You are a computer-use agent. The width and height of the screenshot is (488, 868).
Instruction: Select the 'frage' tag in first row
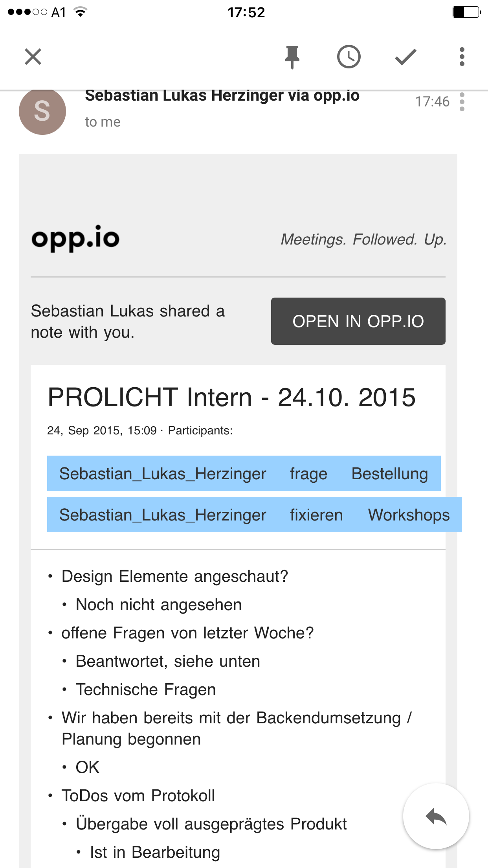tap(309, 474)
